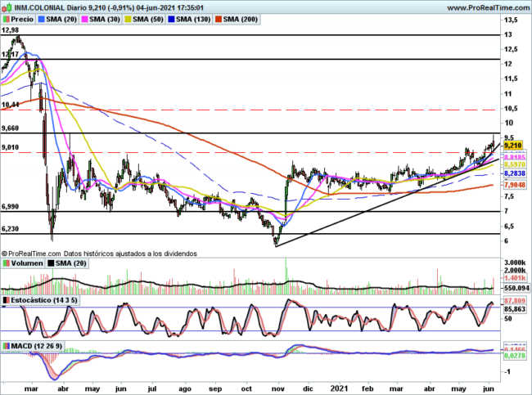Click the Volumen panel label icon
The height and width of the screenshot is (395, 532).
(x=6, y=264)
